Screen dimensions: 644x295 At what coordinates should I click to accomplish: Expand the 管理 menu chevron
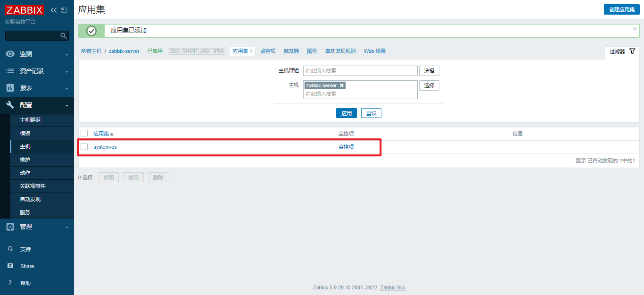click(x=66, y=228)
